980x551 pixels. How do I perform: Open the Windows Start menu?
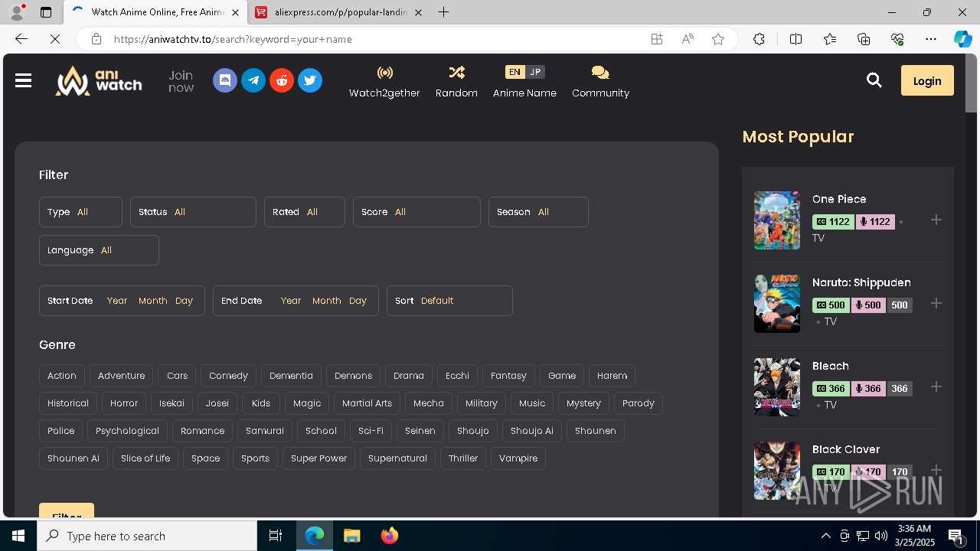click(x=18, y=536)
